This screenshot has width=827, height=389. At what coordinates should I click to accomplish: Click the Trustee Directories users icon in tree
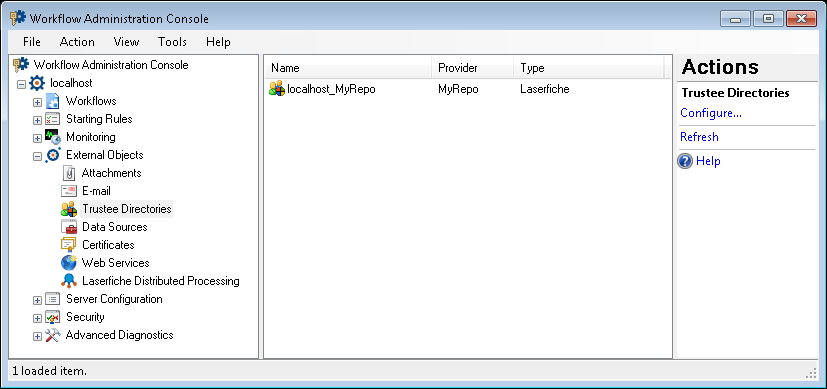tap(69, 209)
